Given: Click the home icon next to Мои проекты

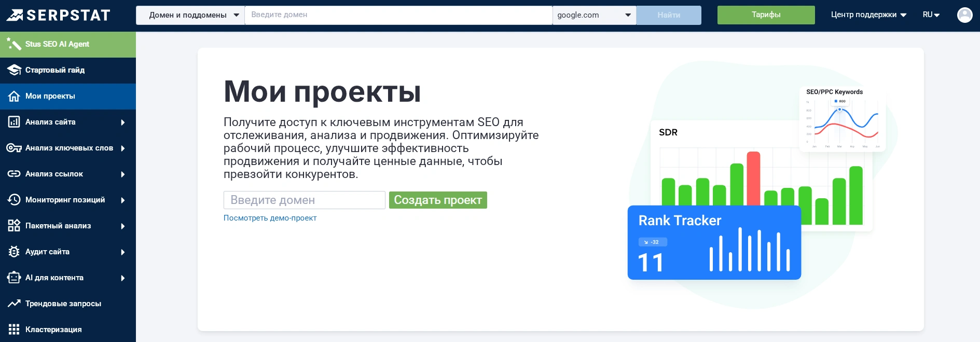Looking at the screenshot, I should point(14,96).
